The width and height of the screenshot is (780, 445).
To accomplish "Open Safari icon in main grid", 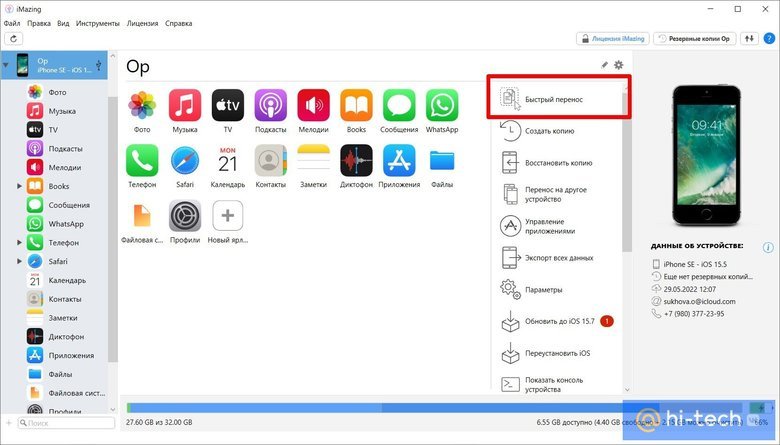I will click(185, 161).
